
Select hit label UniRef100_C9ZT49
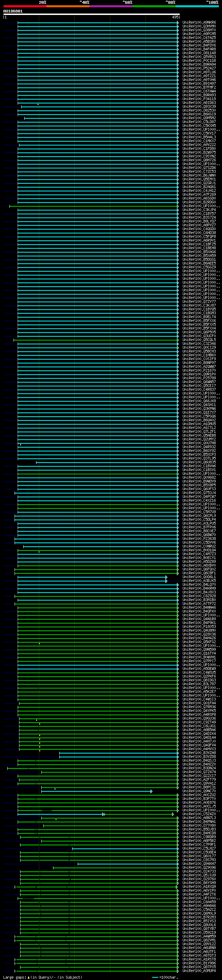(x=199, y=722)
